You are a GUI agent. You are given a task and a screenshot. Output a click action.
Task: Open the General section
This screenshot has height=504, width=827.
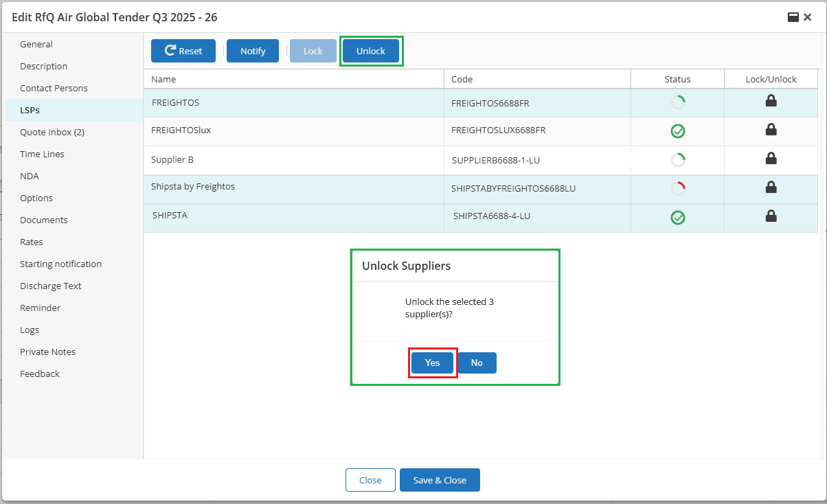pos(74,44)
